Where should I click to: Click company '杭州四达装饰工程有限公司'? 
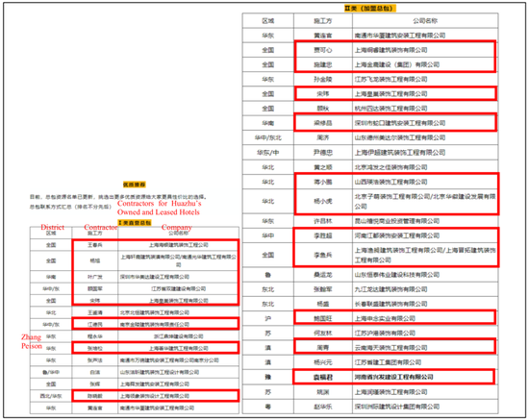(x=391, y=109)
